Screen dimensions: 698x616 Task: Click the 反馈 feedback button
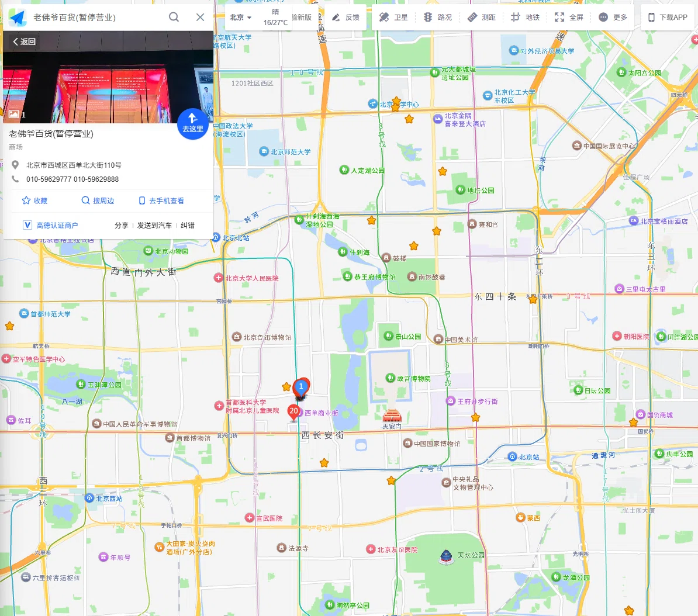[346, 18]
